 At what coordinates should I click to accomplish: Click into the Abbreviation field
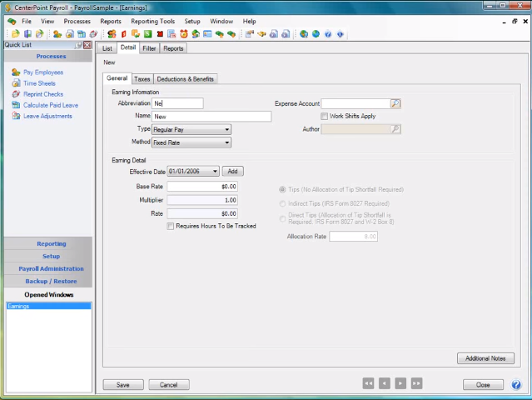click(177, 103)
